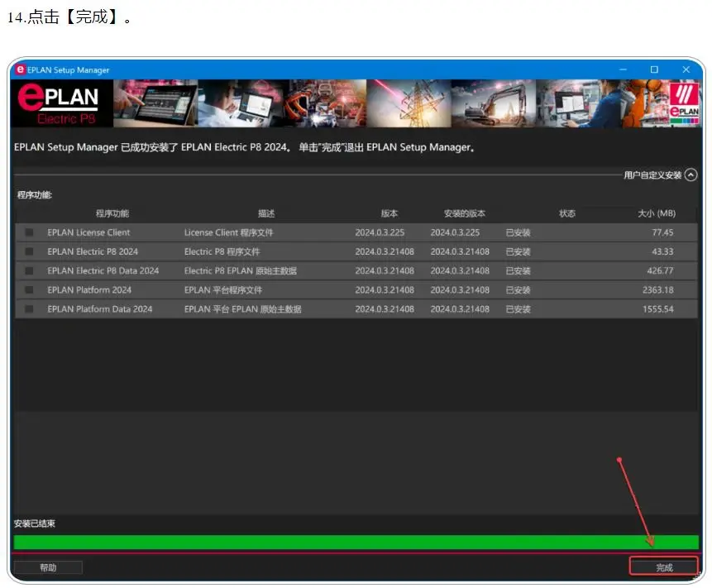Click the EPLAN app icon in title bar
The width and height of the screenshot is (712, 588).
(20, 69)
